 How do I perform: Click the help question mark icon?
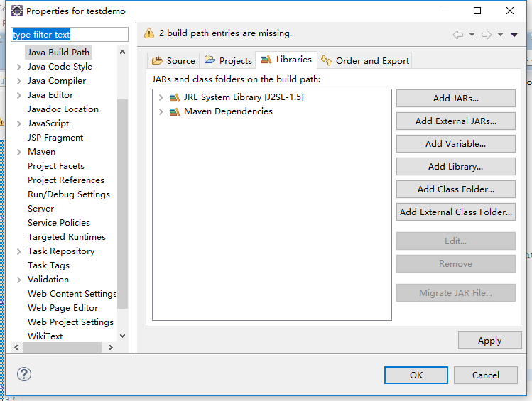[23, 374]
